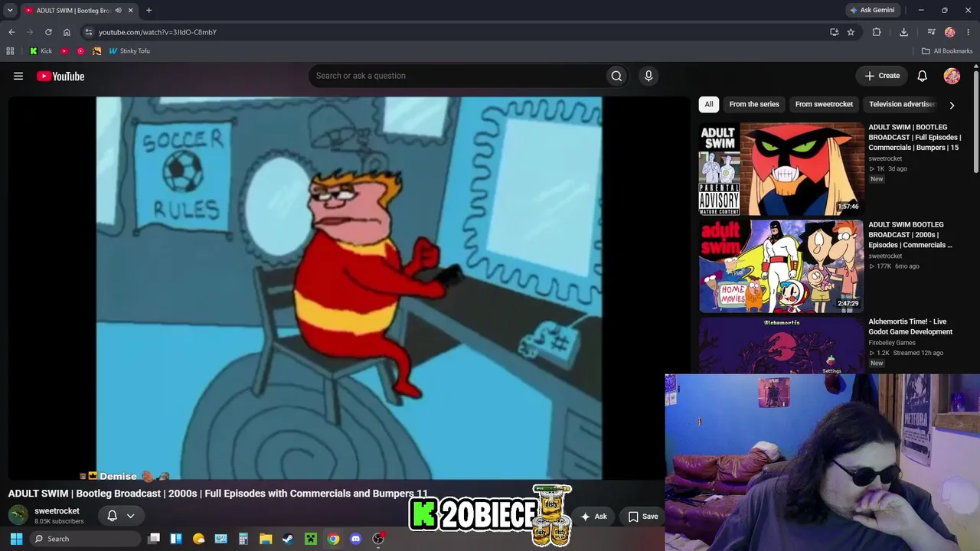Open OBS Studio from the taskbar
The image size is (980, 551).
click(x=378, y=539)
